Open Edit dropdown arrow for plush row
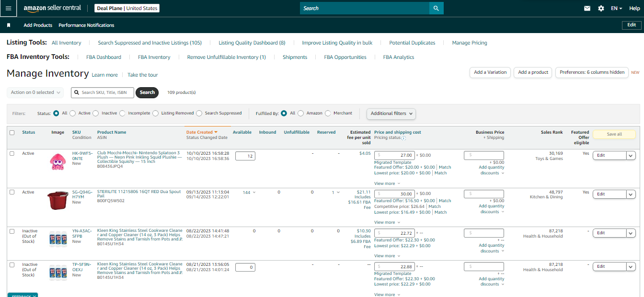This screenshot has width=644, height=297. 631,155
